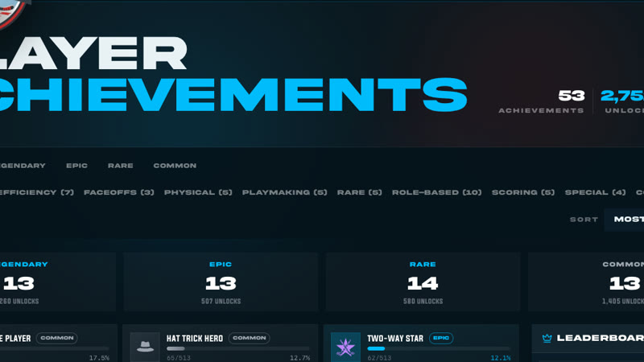The width and height of the screenshot is (644, 362).
Task: Open the Sort dropdown
Action: [625, 220]
